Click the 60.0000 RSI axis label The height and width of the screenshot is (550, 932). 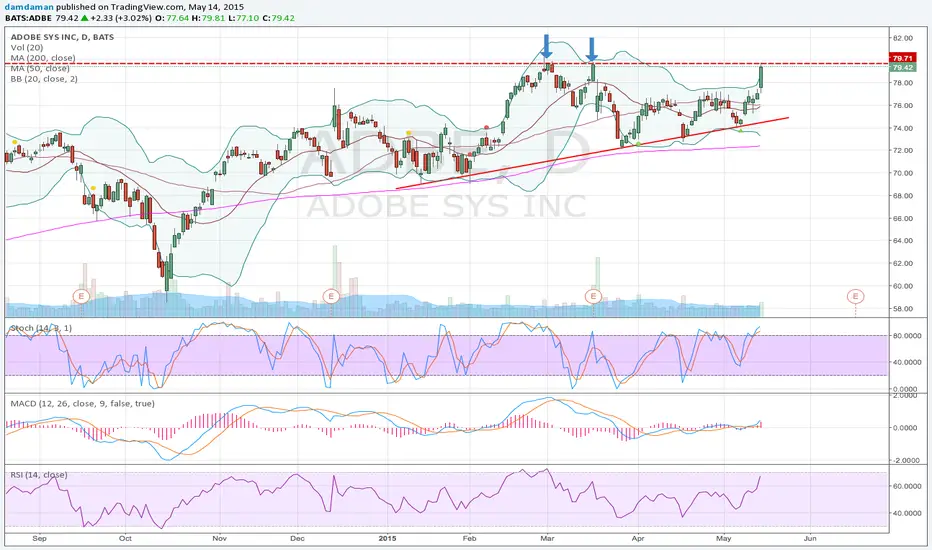(905, 486)
